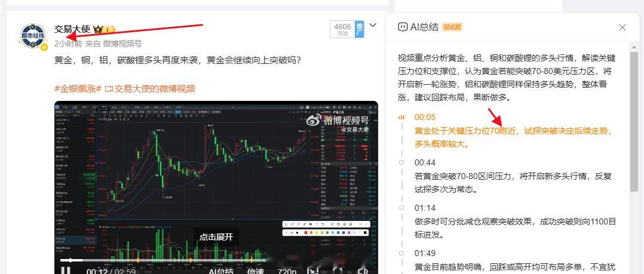Click the 期市经纬 profile avatar
The width and height of the screenshot is (644, 274).
point(33,36)
